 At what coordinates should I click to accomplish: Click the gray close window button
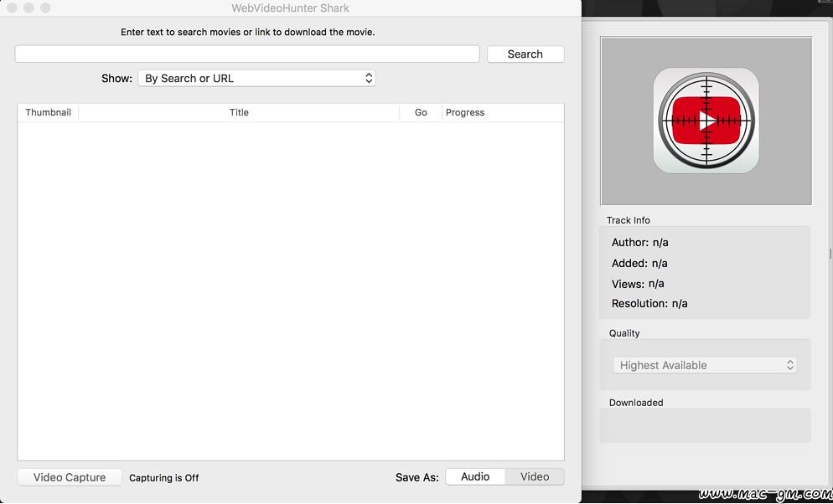pyautogui.click(x=12, y=8)
